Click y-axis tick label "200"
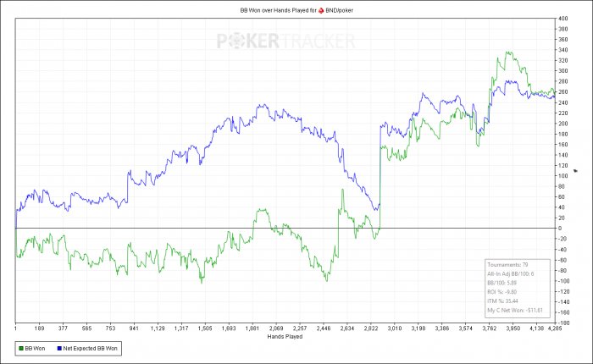This screenshot has width=593, height=364. 563,124
